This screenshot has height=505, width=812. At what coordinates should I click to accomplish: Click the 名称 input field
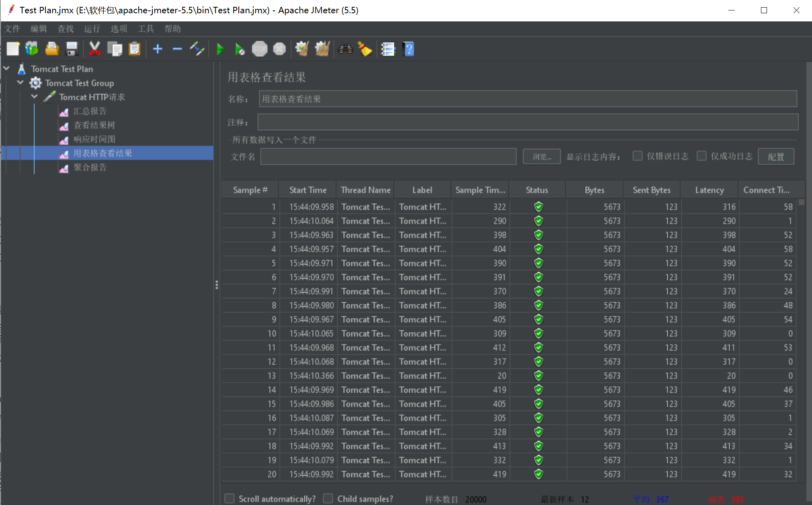coord(528,99)
